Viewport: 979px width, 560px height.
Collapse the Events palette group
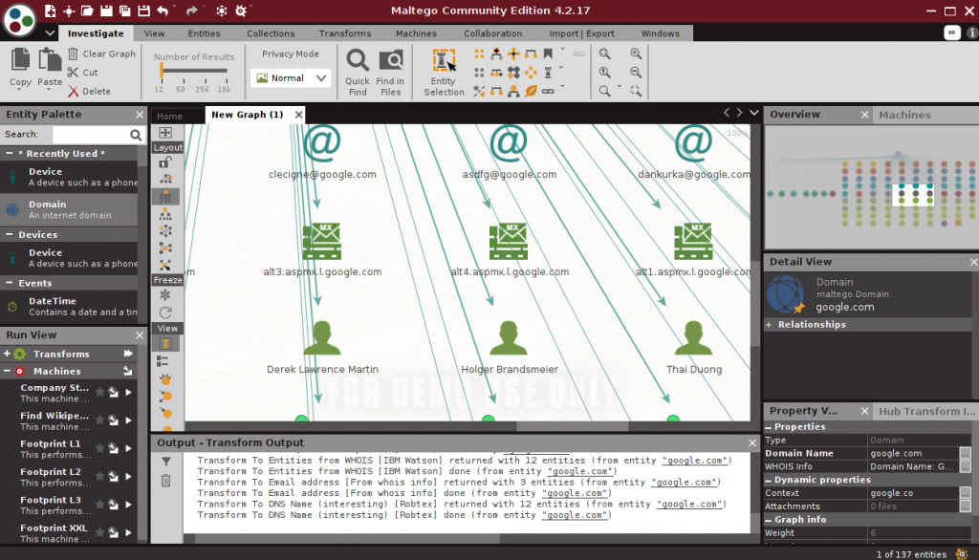[x=10, y=283]
